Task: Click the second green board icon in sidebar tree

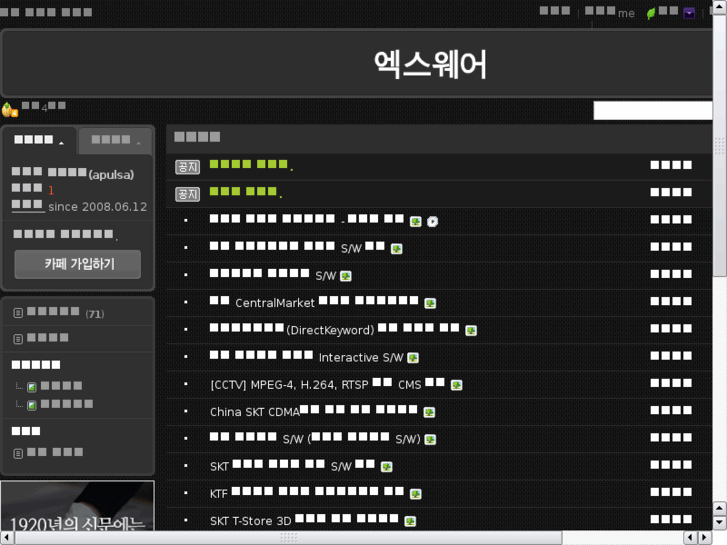Action: 32,405
